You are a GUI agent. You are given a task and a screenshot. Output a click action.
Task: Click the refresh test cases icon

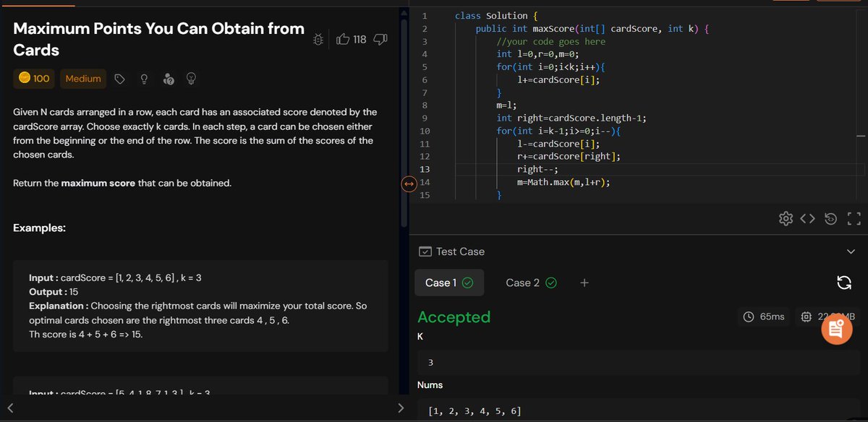point(844,283)
